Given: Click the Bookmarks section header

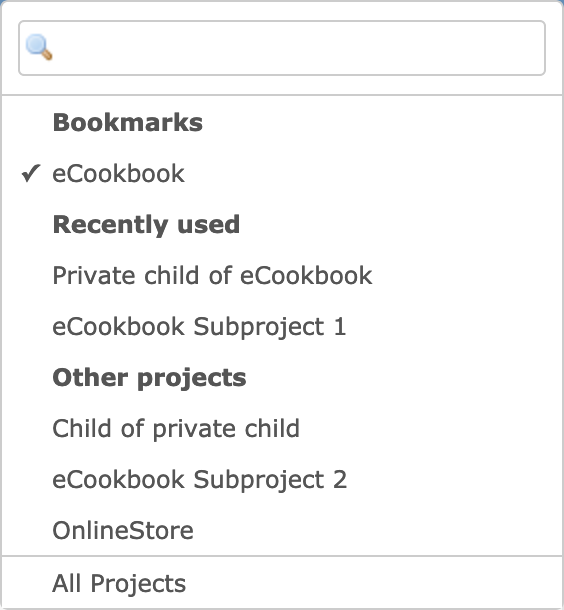Looking at the screenshot, I should (x=128, y=123).
